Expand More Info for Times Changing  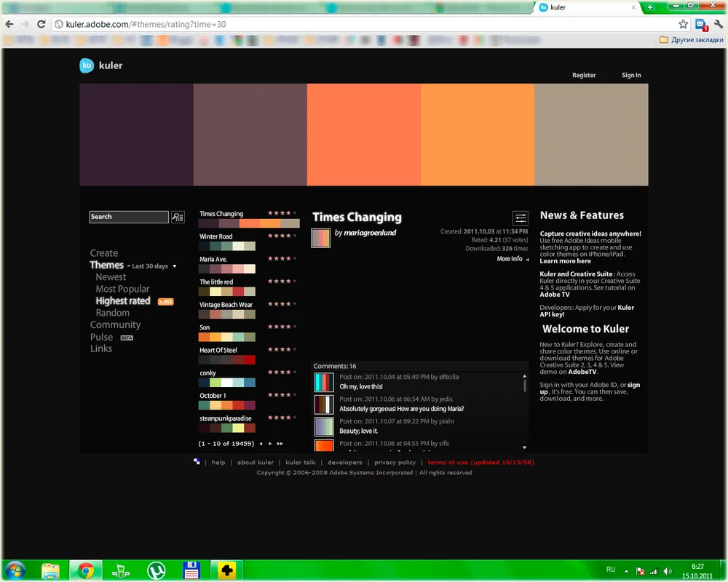pyautogui.click(x=513, y=259)
